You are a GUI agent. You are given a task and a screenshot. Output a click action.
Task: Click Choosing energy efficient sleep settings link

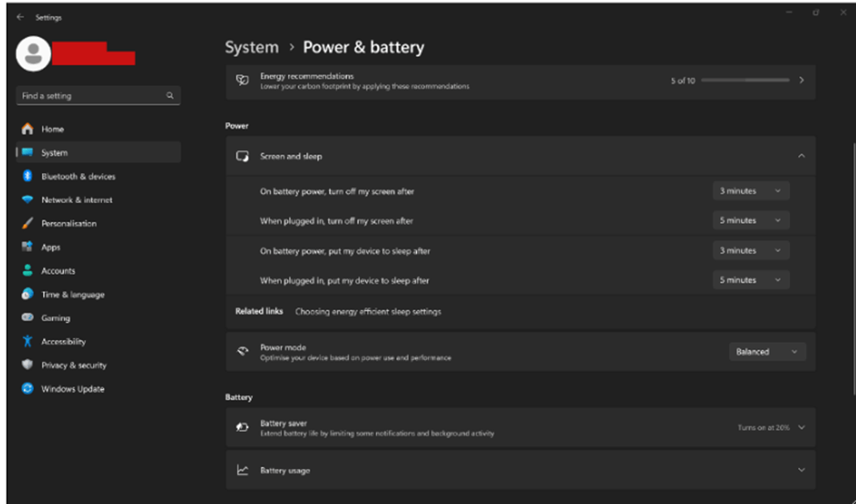coord(368,311)
